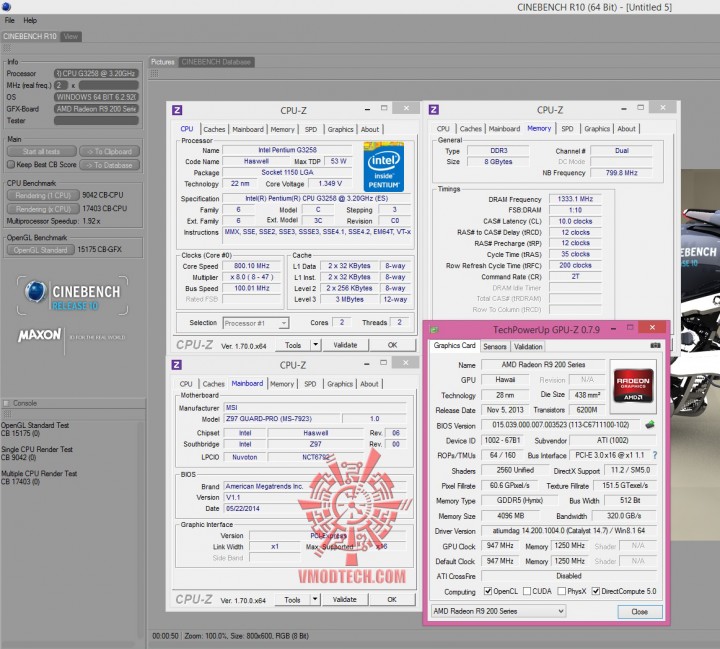The height and width of the screenshot is (649, 720).
Task: Click the '17403 CB-CPU' score text
Action: pyautogui.click(x=105, y=209)
